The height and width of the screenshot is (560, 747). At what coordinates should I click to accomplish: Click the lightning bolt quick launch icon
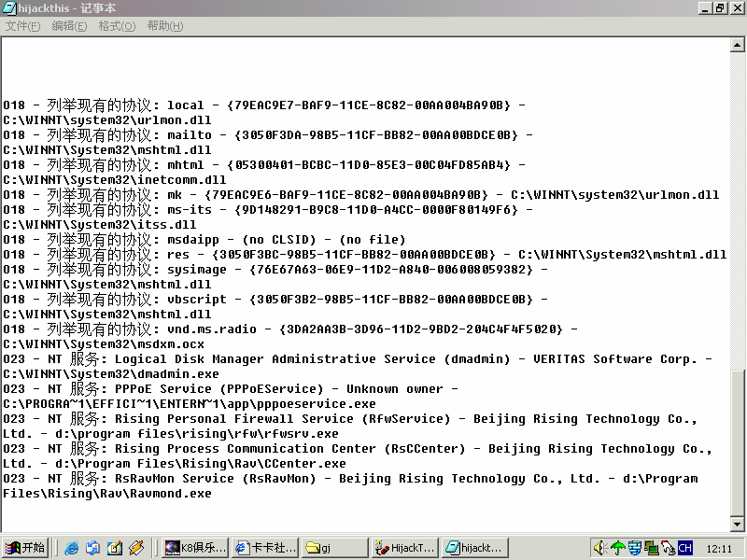pyautogui.click(x=135, y=548)
